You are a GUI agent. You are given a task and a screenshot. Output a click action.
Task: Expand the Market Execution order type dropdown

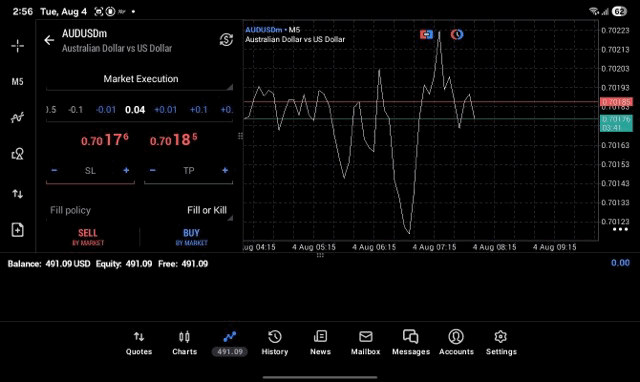click(140, 79)
